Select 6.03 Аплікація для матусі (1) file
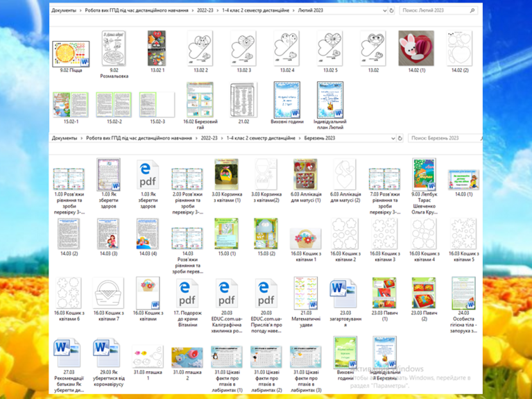The image size is (532, 399). click(x=305, y=174)
